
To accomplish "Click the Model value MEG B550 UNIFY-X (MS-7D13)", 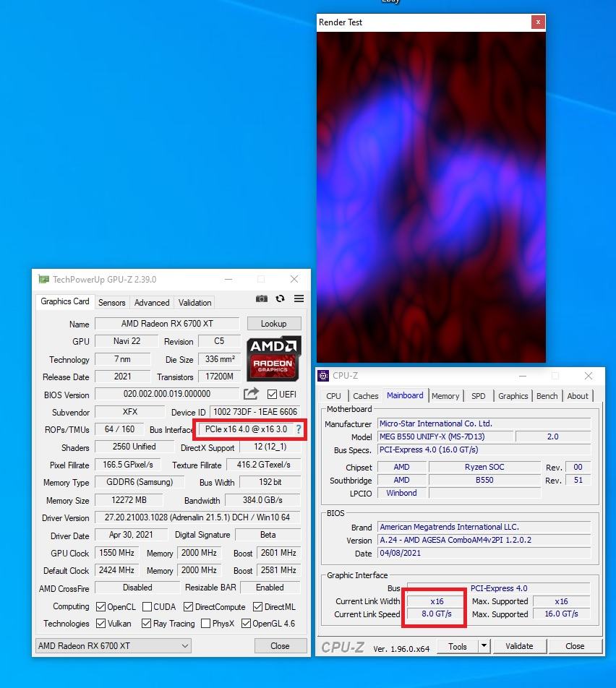I will [x=445, y=437].
